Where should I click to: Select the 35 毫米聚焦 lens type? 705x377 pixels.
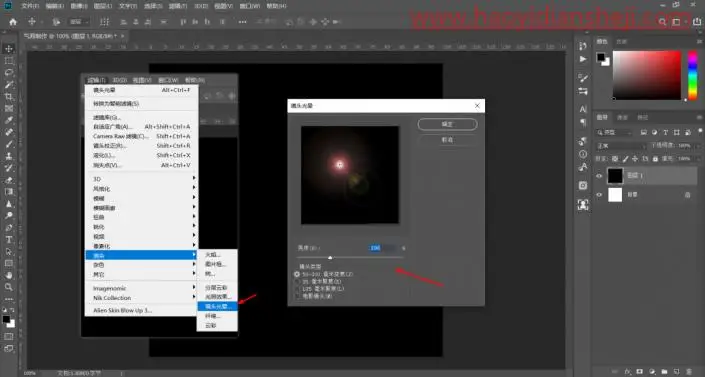(297, 281)
